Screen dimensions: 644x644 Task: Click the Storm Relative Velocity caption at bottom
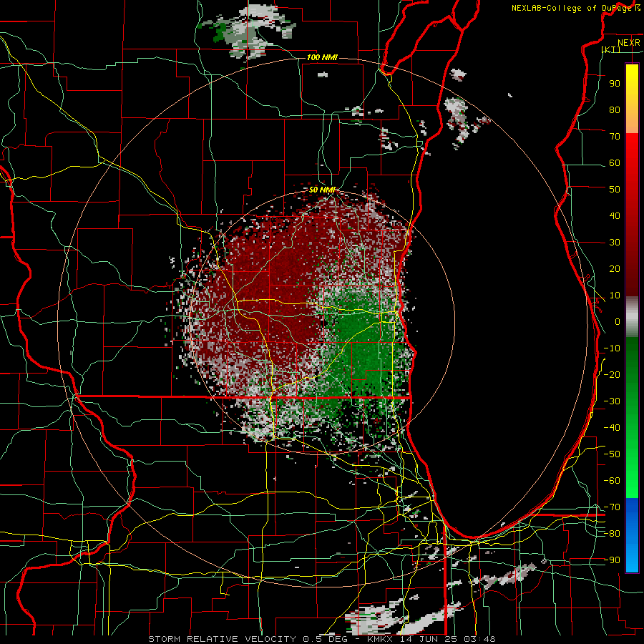[x=322, y=639]
